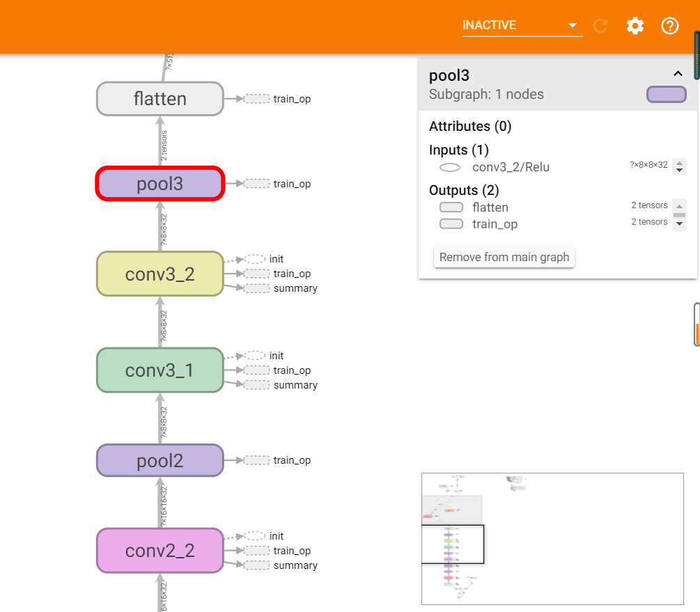This screenshot has height=612, width=700.
Task: Click summary annotation beside conv3_1
Action: click(281, 385)
